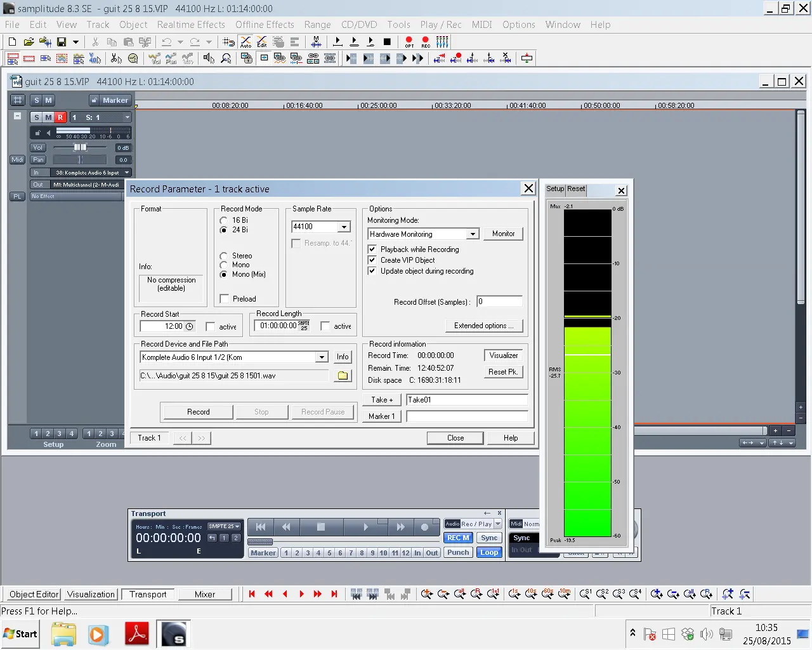Uncheck Playback while Recording
This screenshot has height=650, width=812.
pyautogui.click(x=372, y=249)
